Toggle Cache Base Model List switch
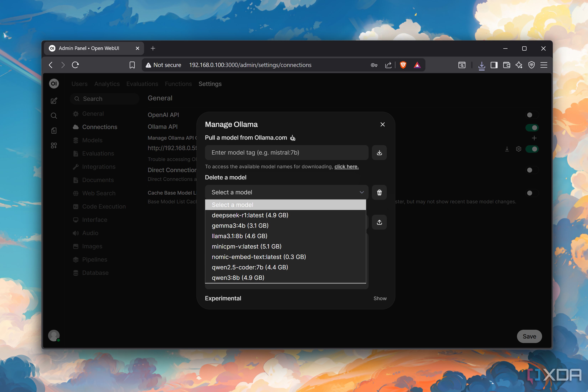 click(x=532, y=193)
